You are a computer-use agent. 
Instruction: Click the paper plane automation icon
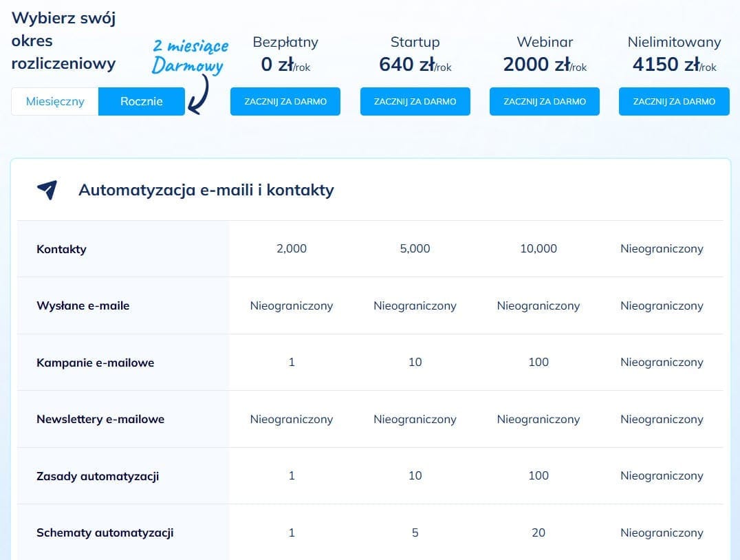(x=46, y=189)
